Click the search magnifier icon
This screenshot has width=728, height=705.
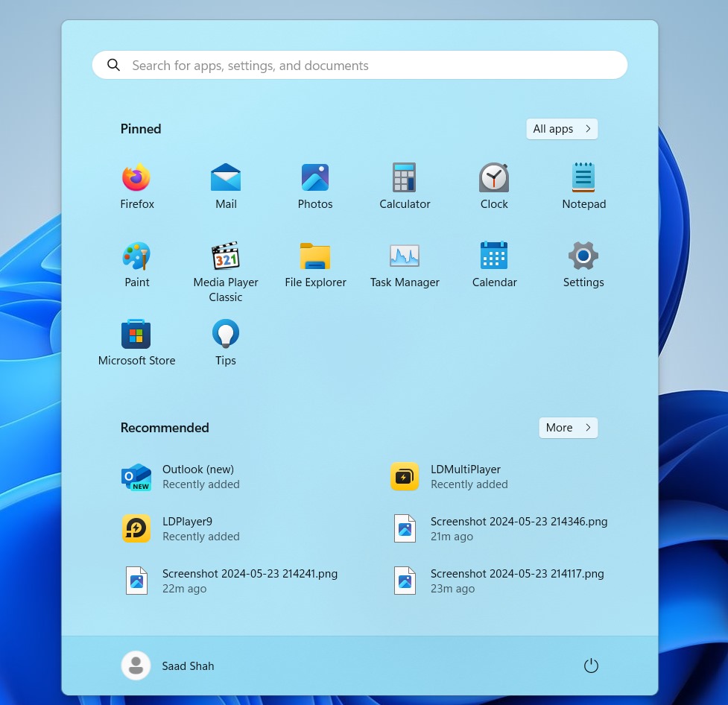(x=114, y=65)
